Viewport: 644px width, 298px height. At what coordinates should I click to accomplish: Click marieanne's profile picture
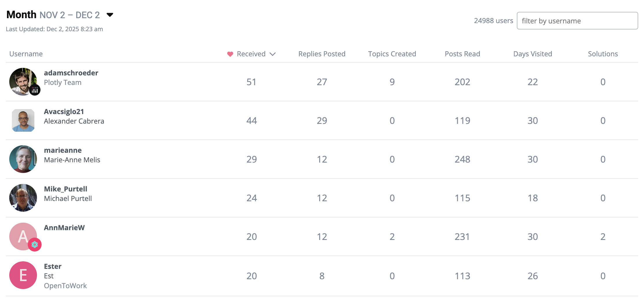point(23,159)
